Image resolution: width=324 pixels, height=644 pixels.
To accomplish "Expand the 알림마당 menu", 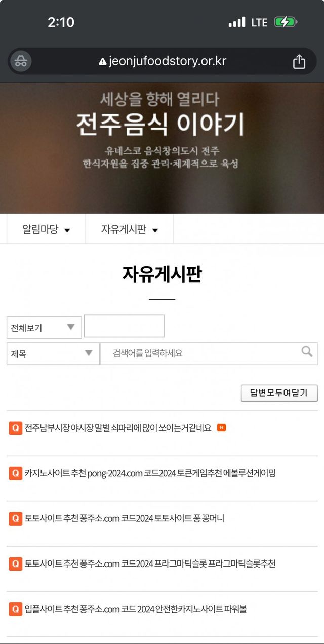I will pos(46,229).
